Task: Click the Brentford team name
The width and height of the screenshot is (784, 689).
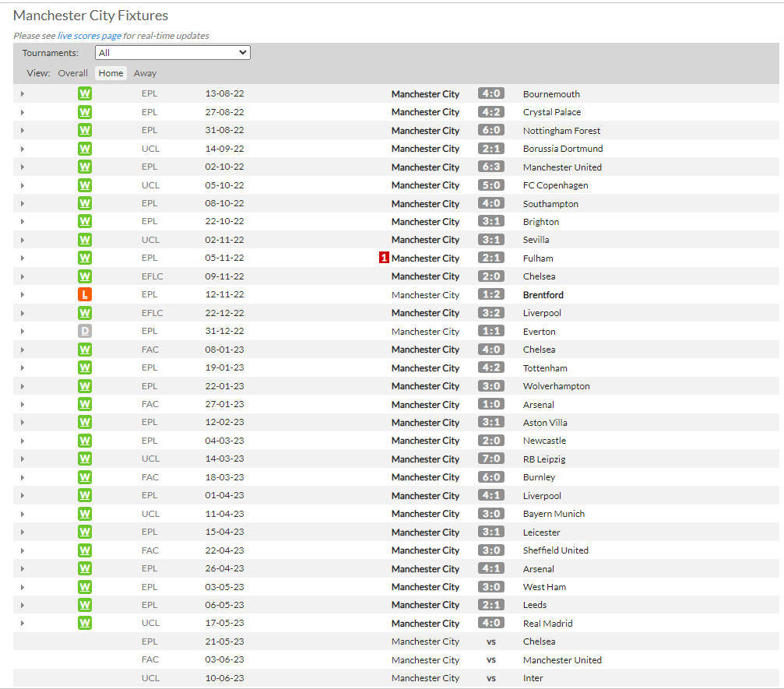Action: pos(543,295)
